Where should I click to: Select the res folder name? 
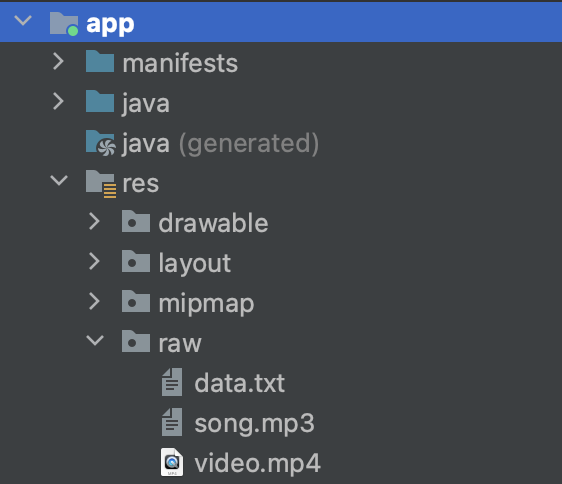141,184
